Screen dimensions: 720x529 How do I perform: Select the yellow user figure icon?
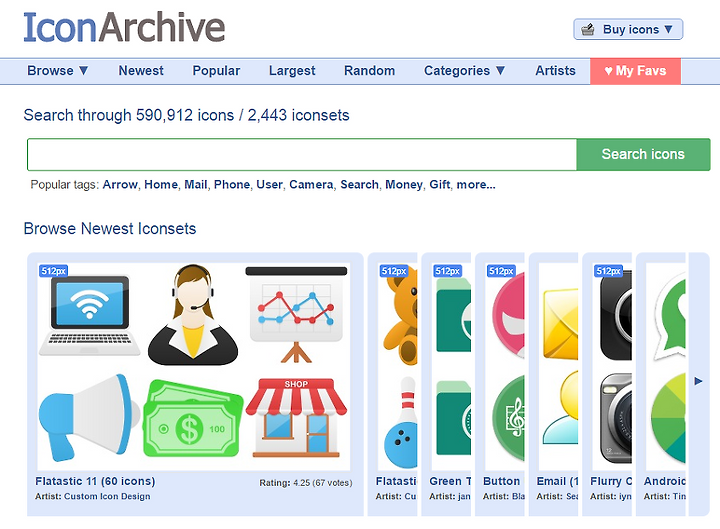pyautogui.click(x=561, y=408)
